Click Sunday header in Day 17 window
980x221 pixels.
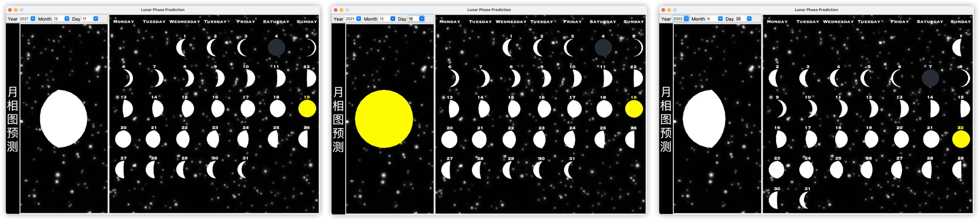(307, 22)
